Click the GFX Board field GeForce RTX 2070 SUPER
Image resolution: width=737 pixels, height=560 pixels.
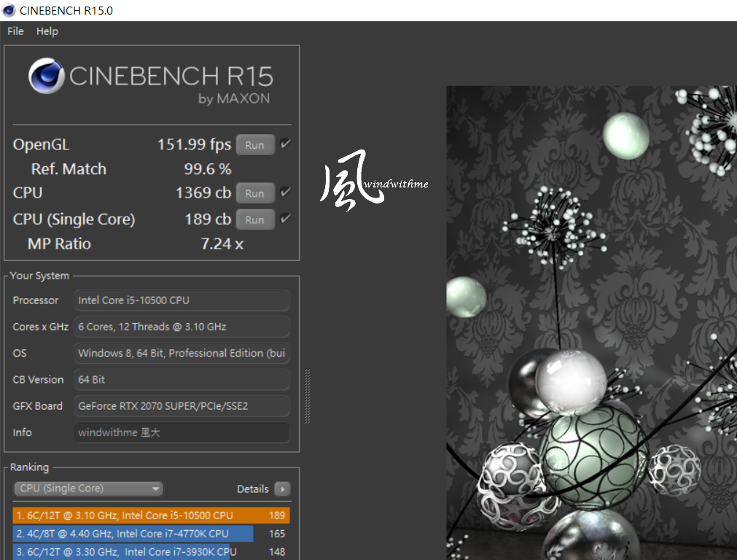coord(182,405)
